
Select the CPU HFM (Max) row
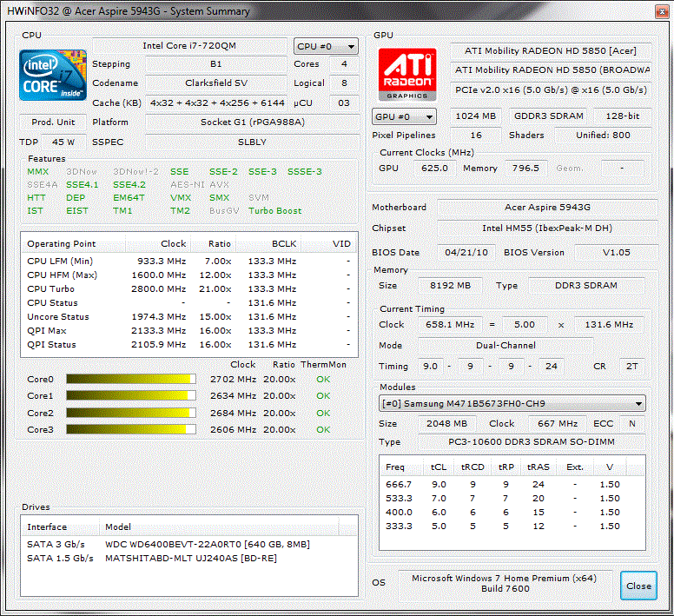tap(189, 275)
